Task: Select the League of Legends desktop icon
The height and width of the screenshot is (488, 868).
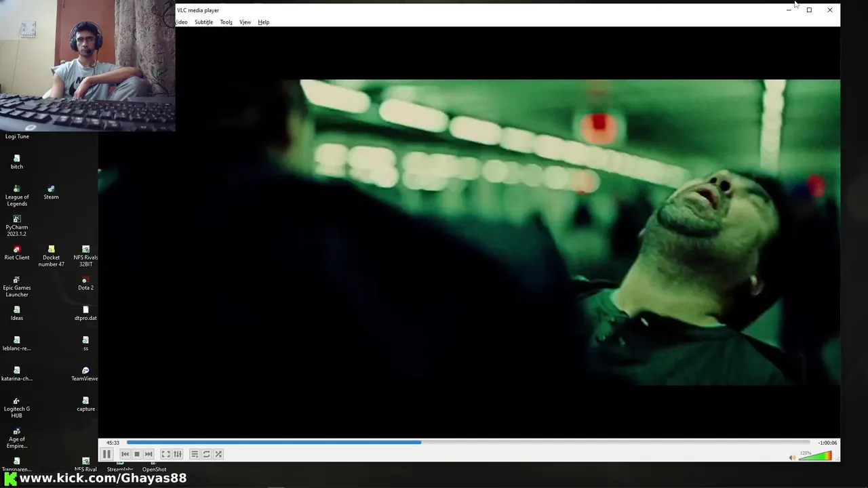Action: [17, 195]
